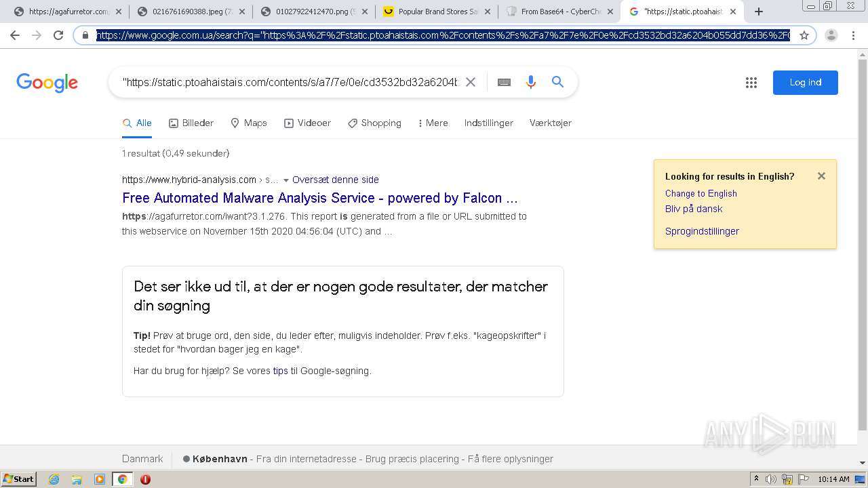Select the Shopping results tab
The width and height of the screenshot is (868, 488).
[x=374, y=123]
